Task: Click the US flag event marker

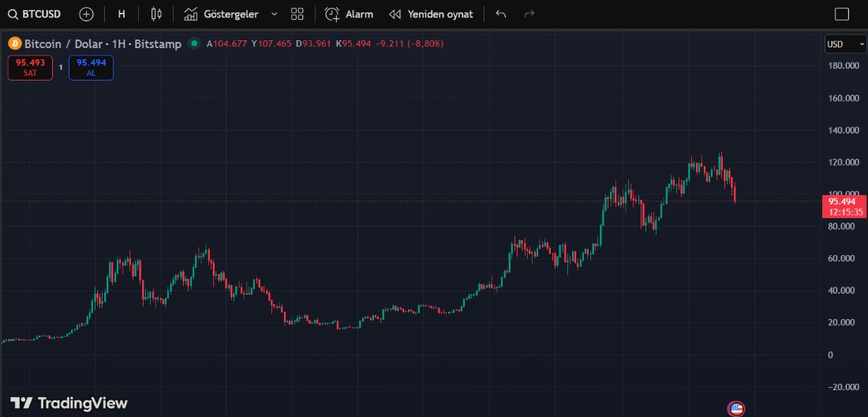Action: [x=735, y=409]
